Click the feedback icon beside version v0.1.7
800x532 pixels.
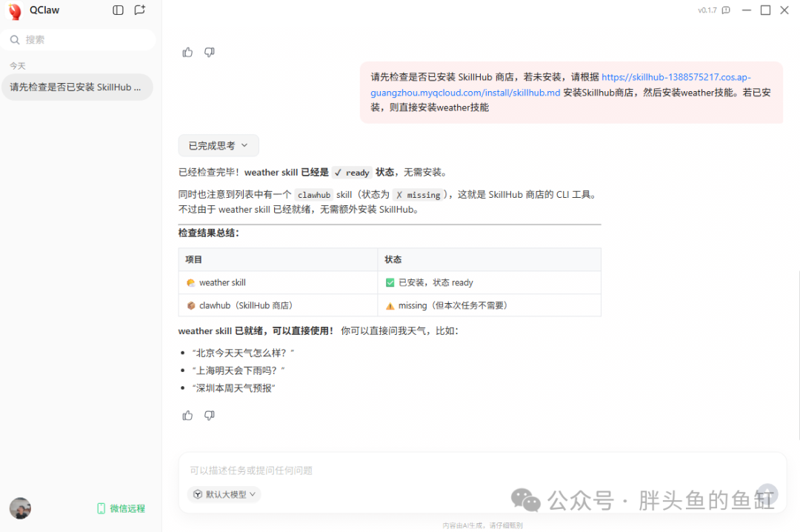pos(726,10)
